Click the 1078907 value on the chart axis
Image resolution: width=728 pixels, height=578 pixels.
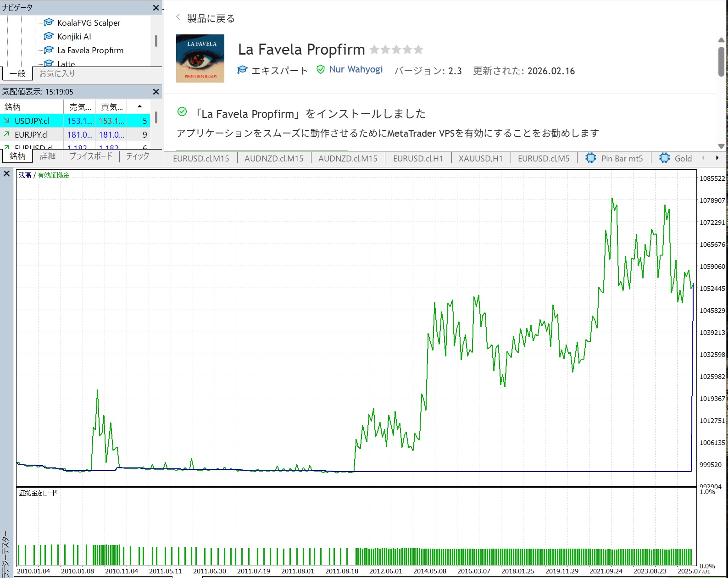[712, 200]
